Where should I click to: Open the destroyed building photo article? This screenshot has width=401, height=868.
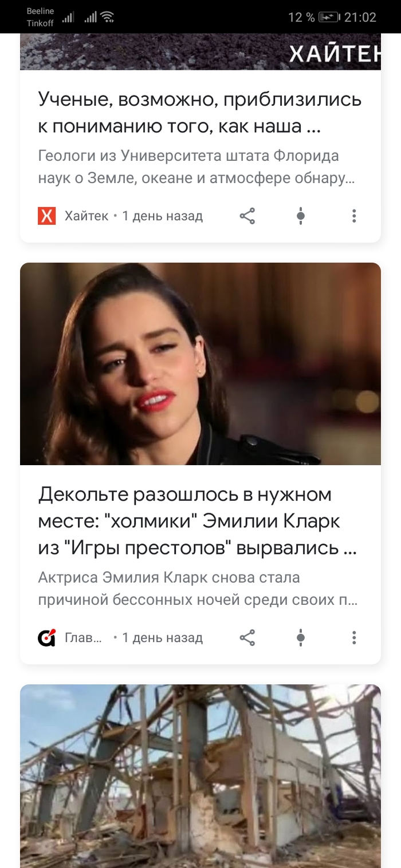(200, 776)
